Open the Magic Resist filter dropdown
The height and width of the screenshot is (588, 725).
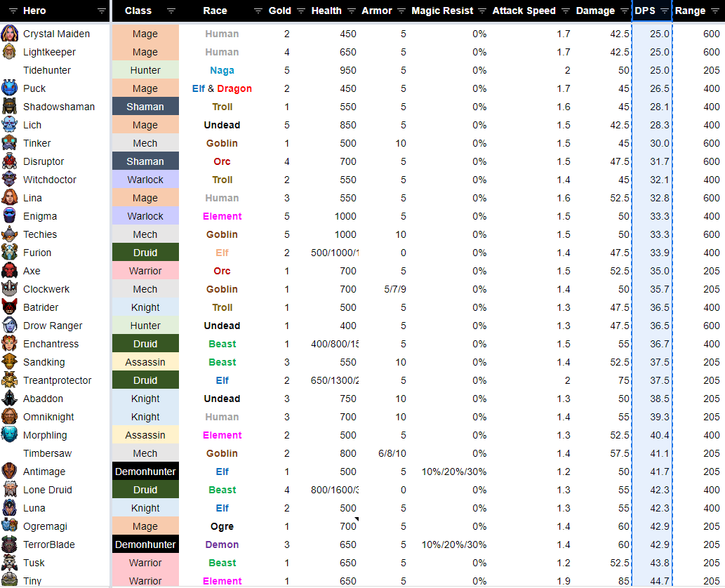(x=482, y=11)
